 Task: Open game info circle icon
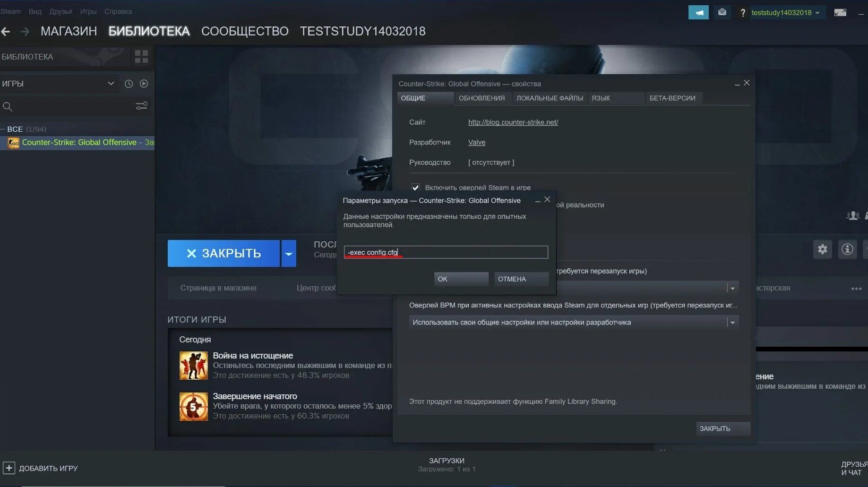[847, 249]
